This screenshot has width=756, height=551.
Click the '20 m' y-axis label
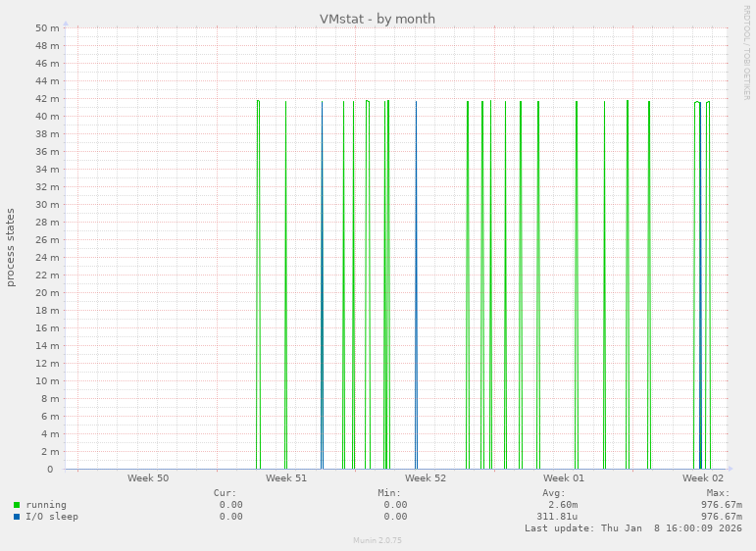click(47, 292)
